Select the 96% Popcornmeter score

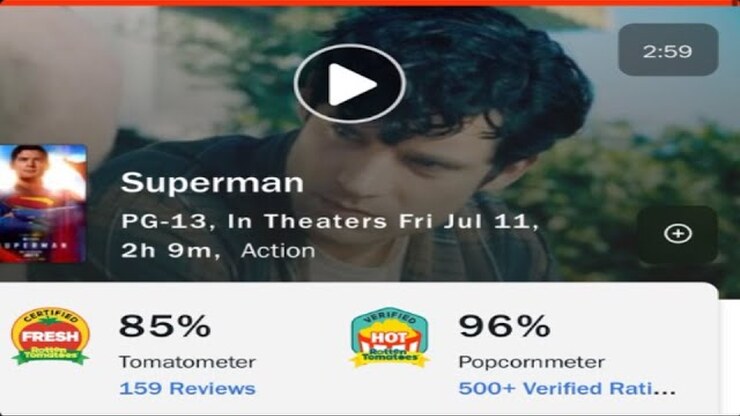click(x=504, y=326)
